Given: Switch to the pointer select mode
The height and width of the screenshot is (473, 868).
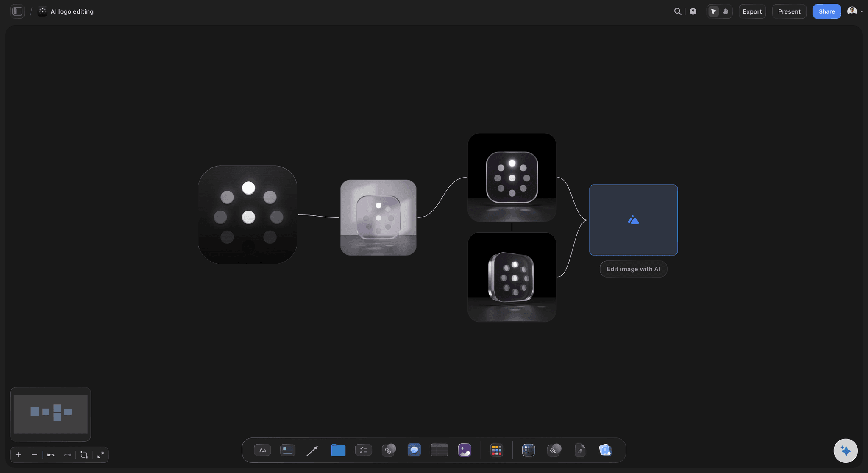Looking at the screenshot, I should tap(714, 11).
